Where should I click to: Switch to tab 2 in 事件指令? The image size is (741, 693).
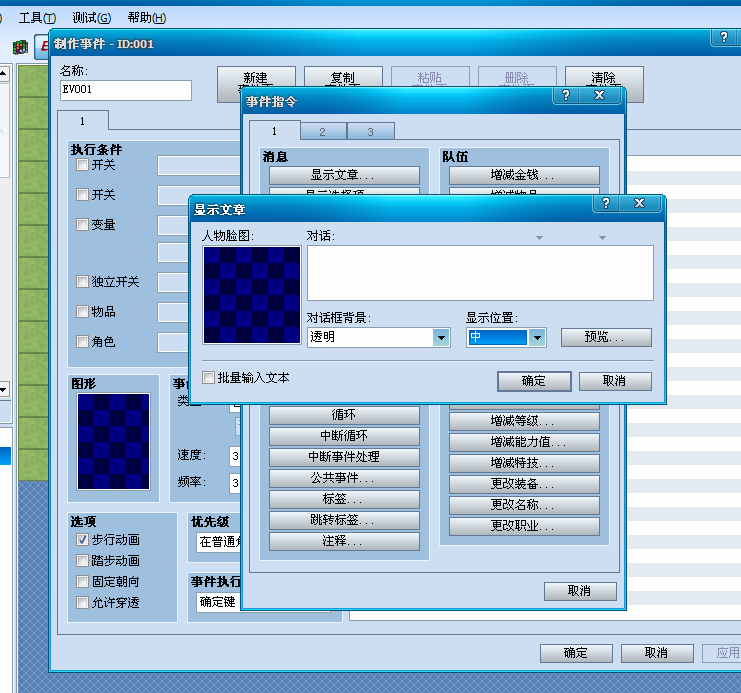pyautogui.click(x=322, y=132)
